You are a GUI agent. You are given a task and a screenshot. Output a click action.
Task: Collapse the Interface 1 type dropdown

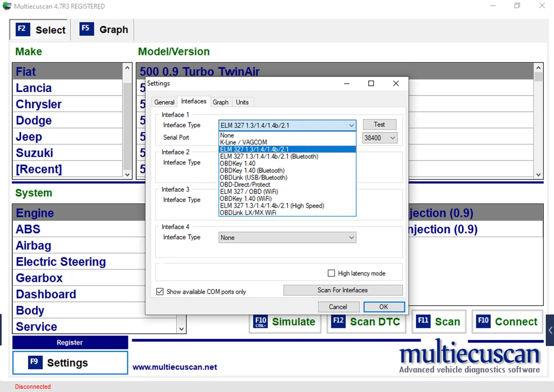[x=351, y=125]
